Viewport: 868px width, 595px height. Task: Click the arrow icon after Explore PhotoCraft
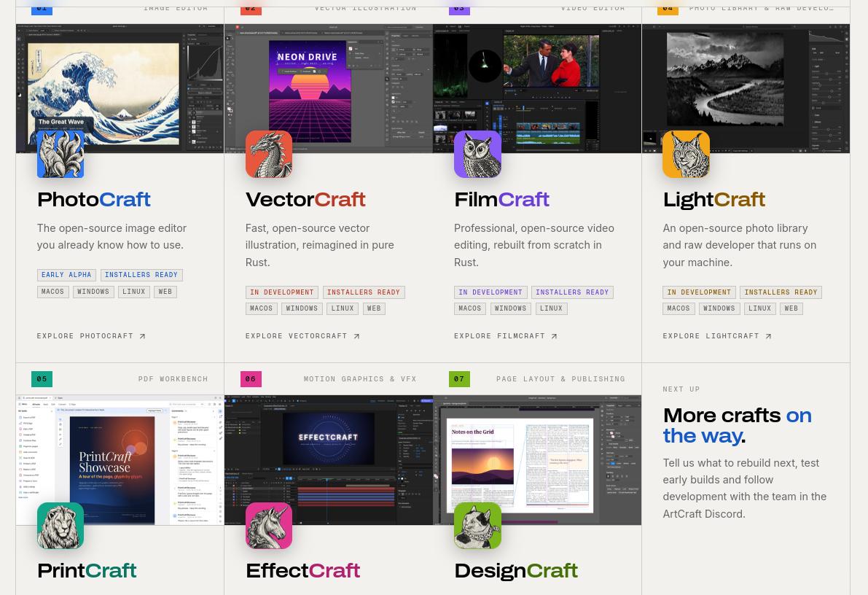(142, 336)
